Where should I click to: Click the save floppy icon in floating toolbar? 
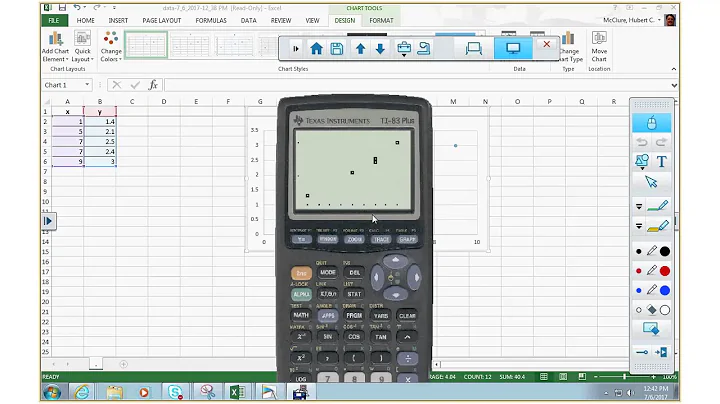337,49
